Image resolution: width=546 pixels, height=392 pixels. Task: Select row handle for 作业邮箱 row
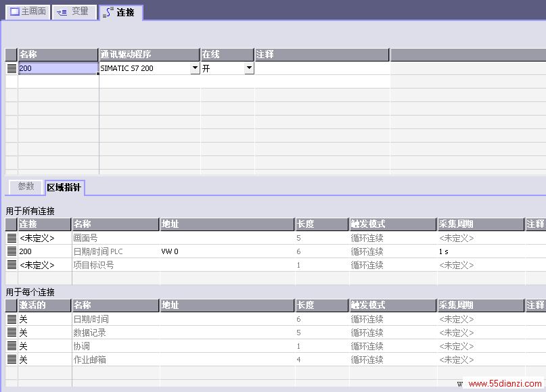pyautogui.click(x=12, y=360)
